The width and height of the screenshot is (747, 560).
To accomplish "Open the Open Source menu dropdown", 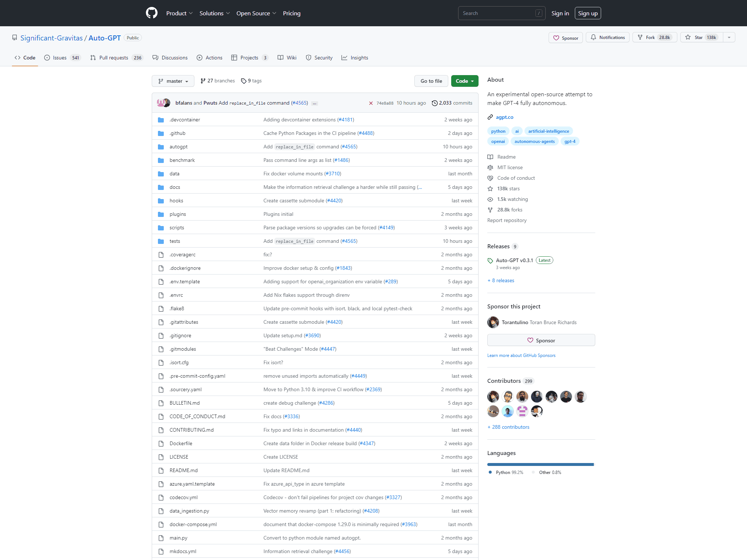I will pos(256,13).
